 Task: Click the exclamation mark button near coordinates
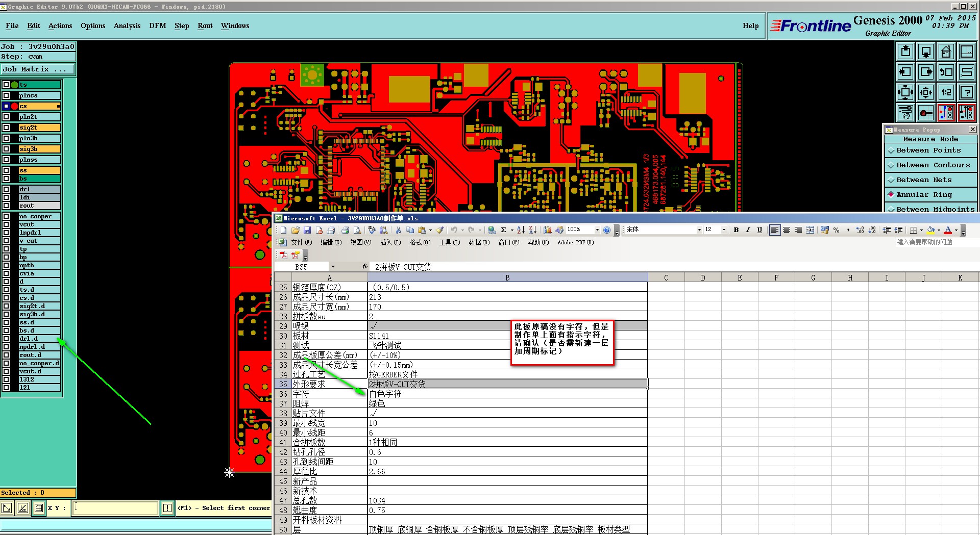click(x=167, y=508)
